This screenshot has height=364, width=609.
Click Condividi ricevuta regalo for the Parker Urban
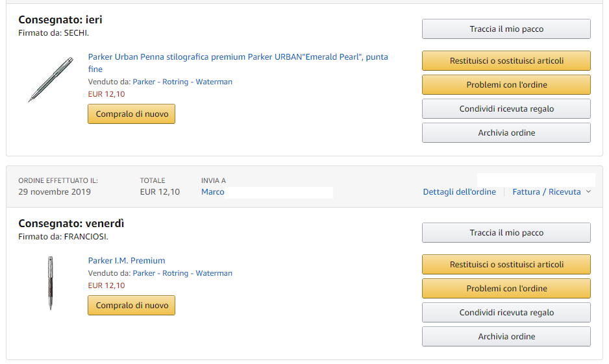coord(506,109)
